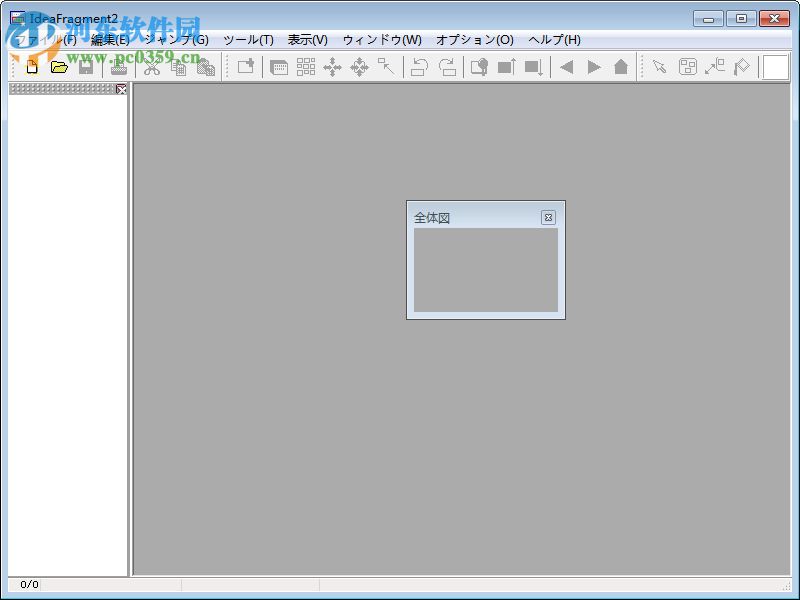Click the home icon in the toolbar
This screenshot has width=800, height=600.
click(621, 67)
